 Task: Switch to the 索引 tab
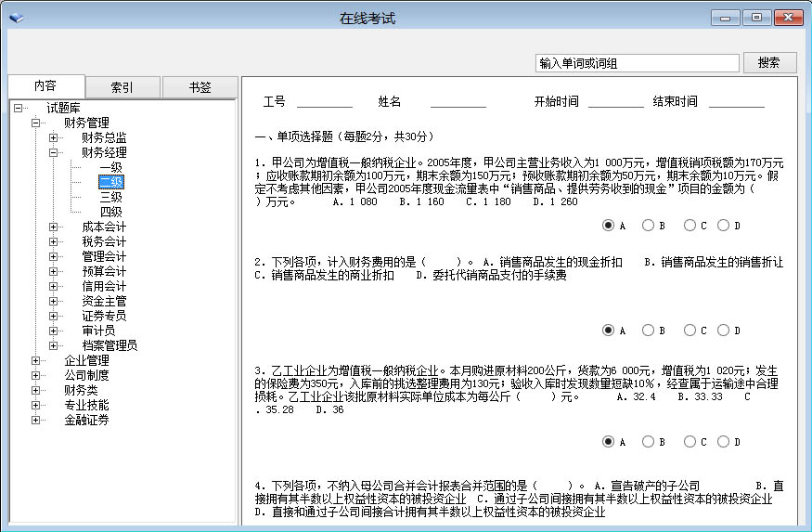point(122,87)
